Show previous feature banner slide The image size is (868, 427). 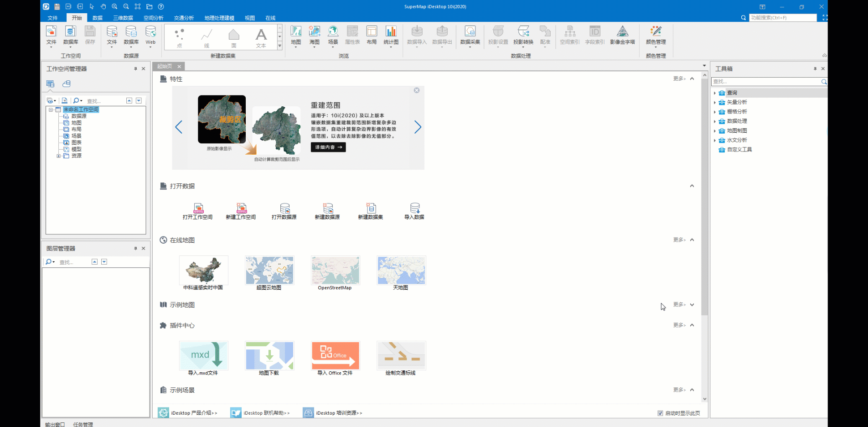pos(179,127)
